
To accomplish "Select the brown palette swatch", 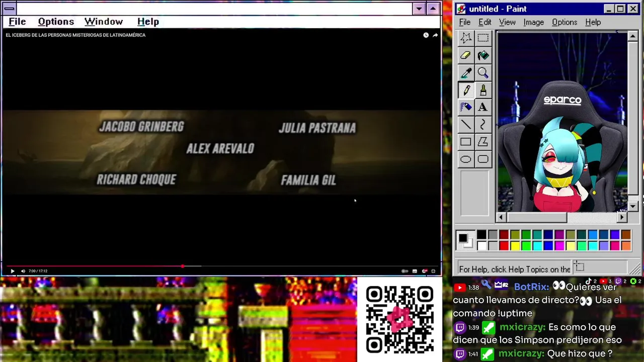I will click(x=626, y=235).
